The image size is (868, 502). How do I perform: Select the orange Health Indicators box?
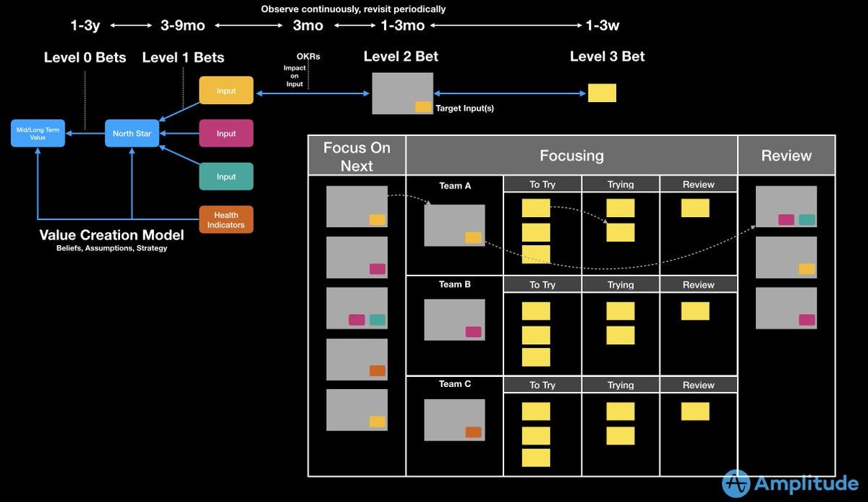[x=226, y=220]
